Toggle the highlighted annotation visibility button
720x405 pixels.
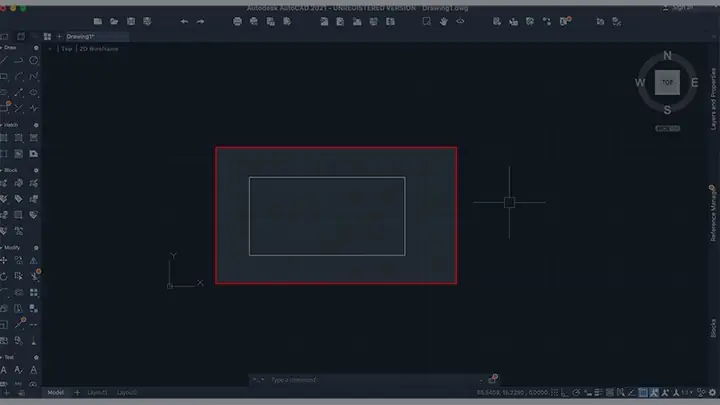[x=654, y=393]
